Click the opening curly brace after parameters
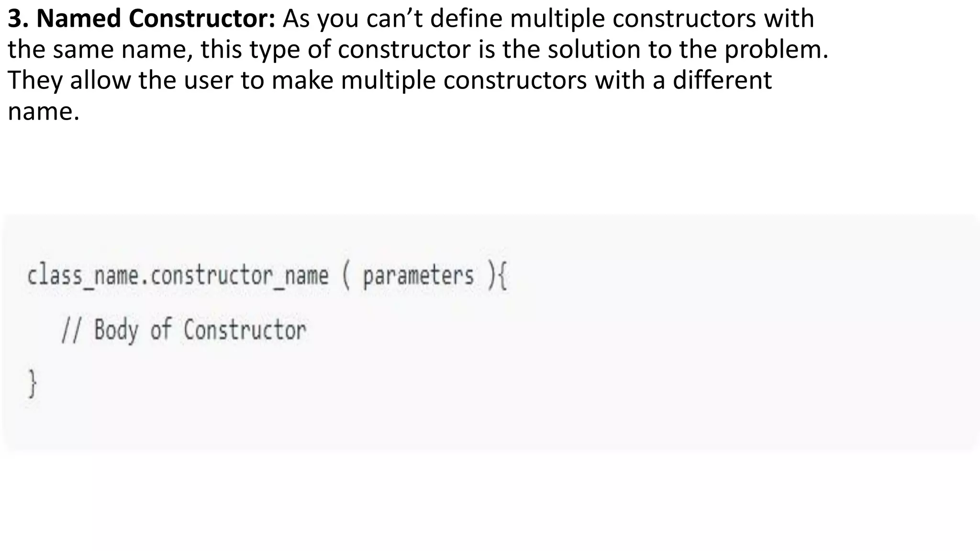Viewport: 980px width, 551px height. [502, 277]
